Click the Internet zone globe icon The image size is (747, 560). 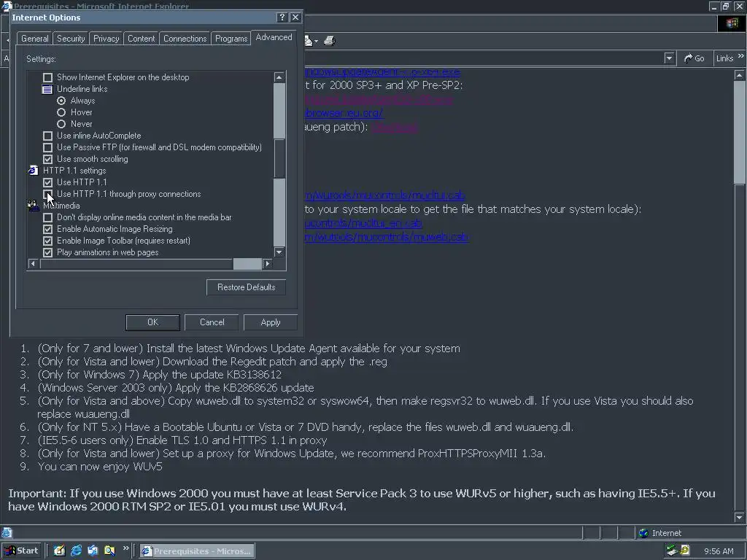click(x=643, y=533)
